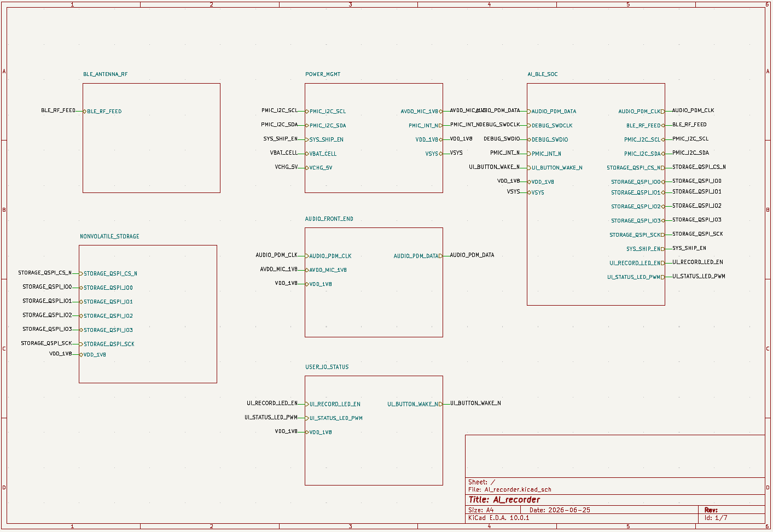Select the POWER_MGMT sheet title
The height and width of the screenshot is (532, 773).
coord(323,74)
